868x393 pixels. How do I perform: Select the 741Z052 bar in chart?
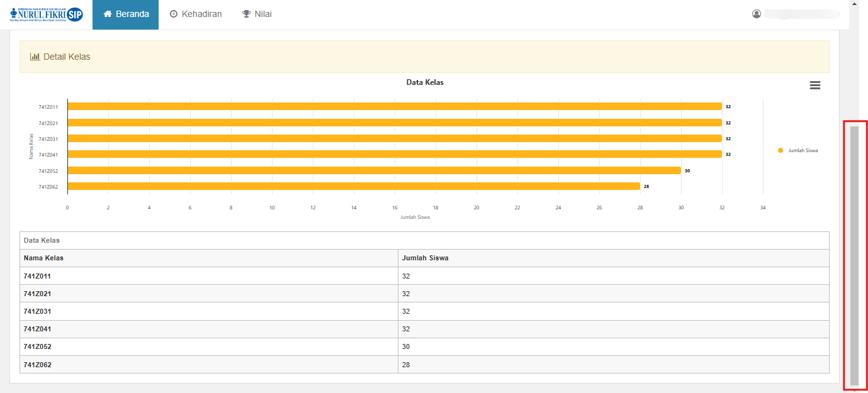coord(374,170)
